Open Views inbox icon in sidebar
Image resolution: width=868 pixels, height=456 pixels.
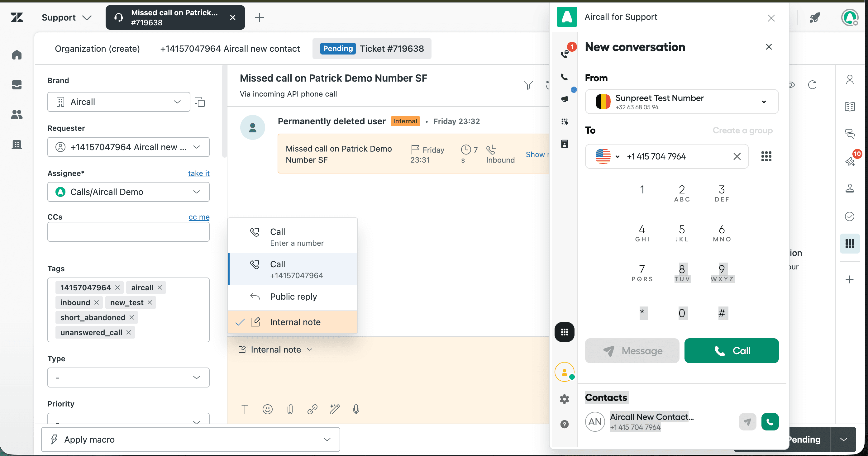click(17, 84)
